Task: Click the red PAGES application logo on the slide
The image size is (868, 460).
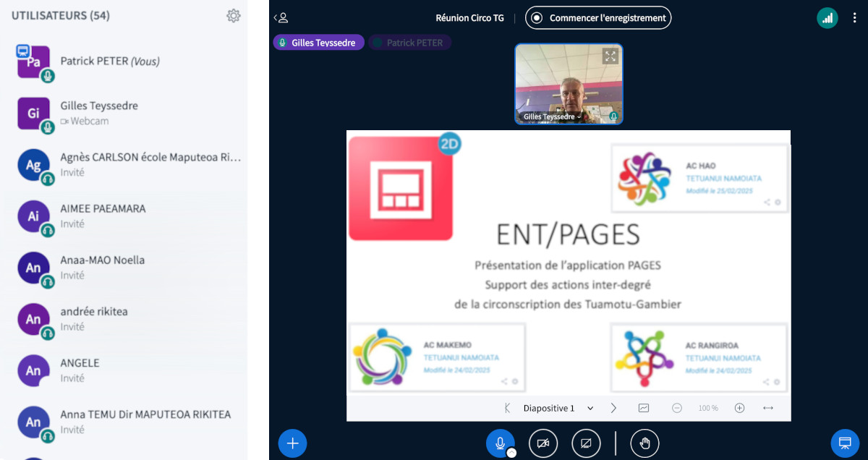Action: pyautogui.click(x=401, y=188)
